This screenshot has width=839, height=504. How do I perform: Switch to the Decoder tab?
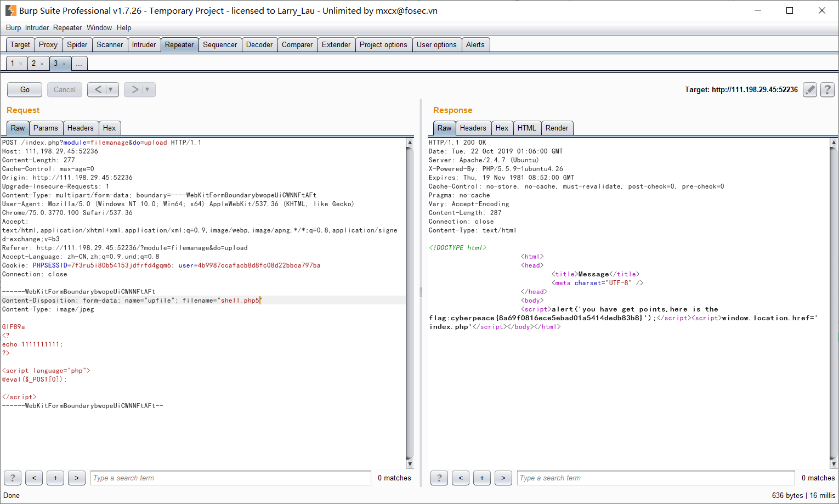[x=259, y=44]
